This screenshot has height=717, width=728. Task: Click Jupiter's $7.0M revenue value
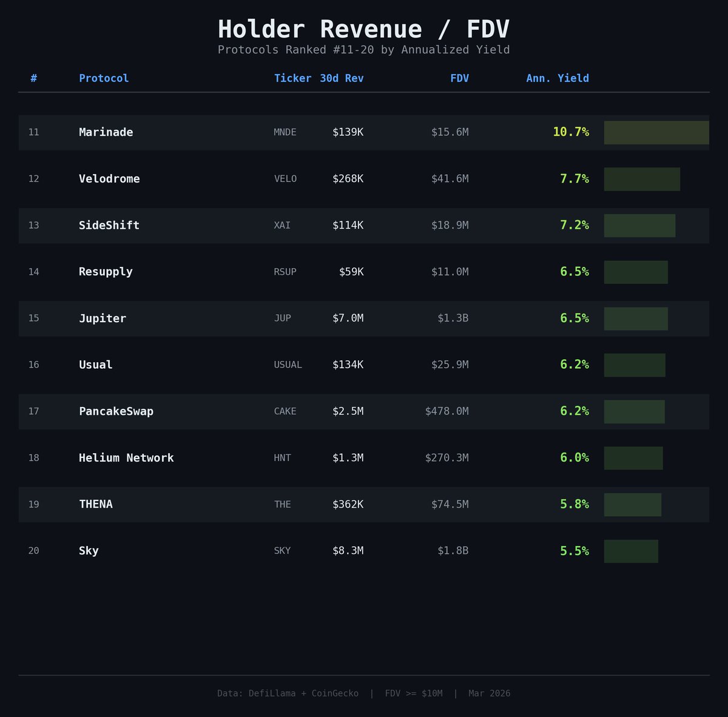(348, 318)
